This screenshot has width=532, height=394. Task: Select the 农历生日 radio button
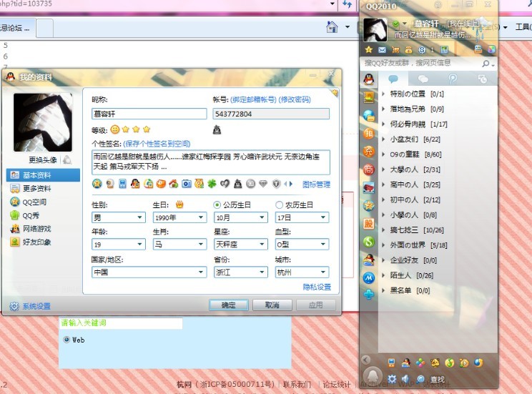[x=280, y=205]
